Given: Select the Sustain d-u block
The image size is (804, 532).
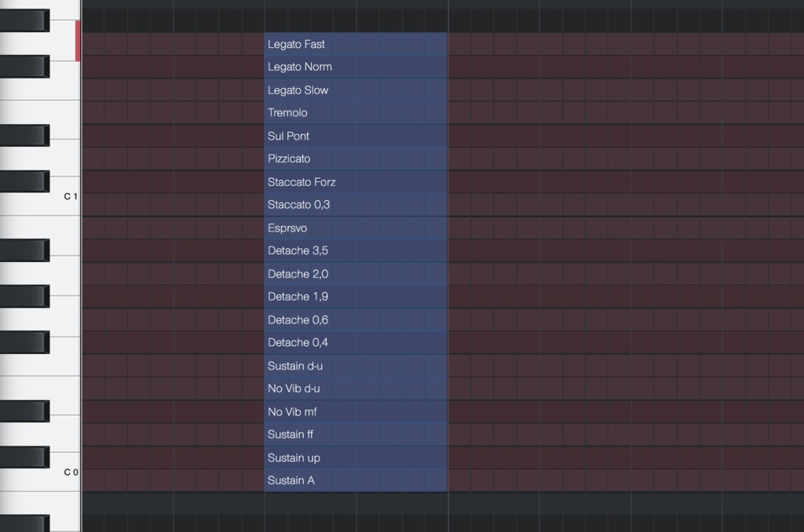Looking at the screenshot, I should point(353,365).
